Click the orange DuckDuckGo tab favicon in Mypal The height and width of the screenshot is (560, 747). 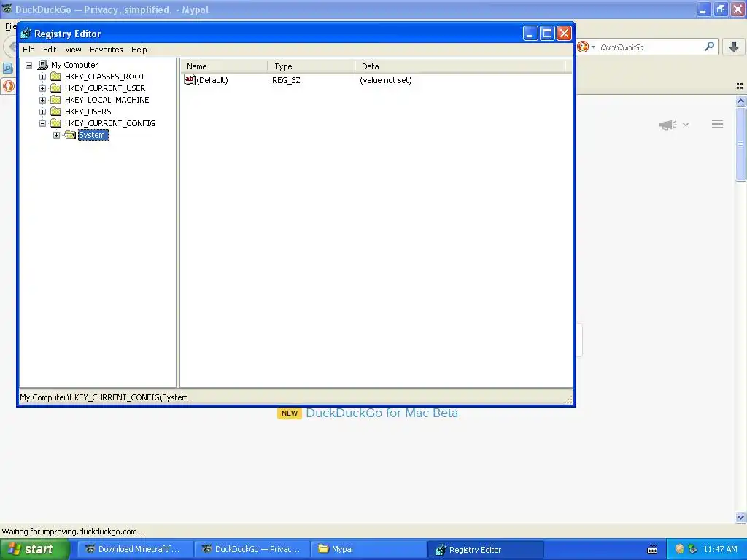point(8,86)
